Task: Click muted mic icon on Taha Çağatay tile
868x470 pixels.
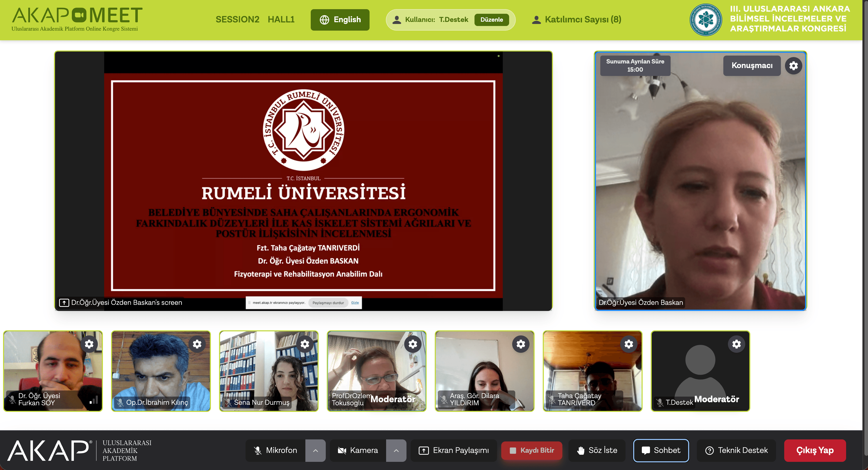Action: [552, 400]
